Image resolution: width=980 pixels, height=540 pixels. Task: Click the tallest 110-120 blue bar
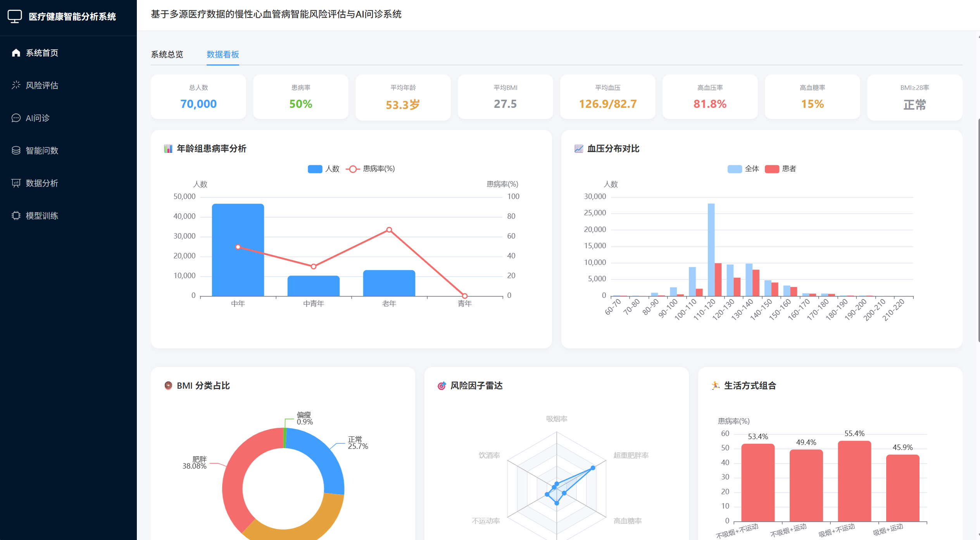coord(711,250)
